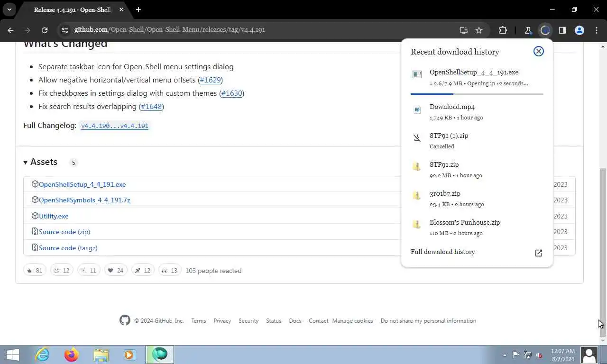The width and height of the screenshot is (607, 364).
Task: Collapse the Assets section
Action: [40, 162]
